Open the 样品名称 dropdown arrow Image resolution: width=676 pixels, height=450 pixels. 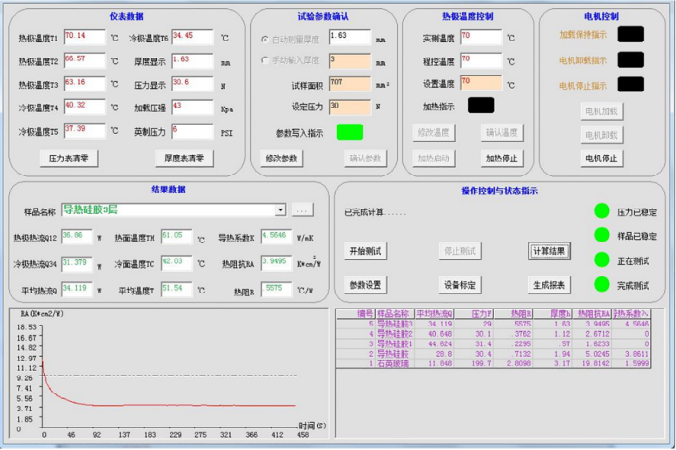(x=282, y=210)
